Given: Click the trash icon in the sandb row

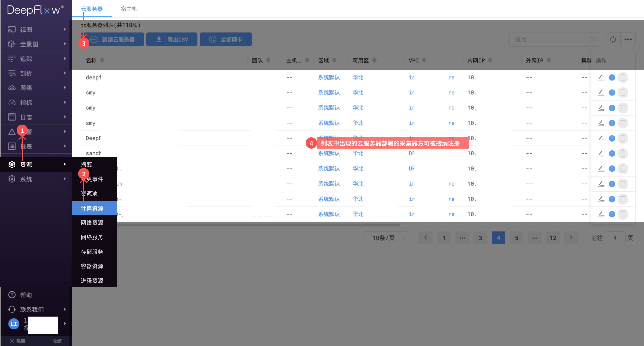Looking at the screenshot, I should pos(623,153).
